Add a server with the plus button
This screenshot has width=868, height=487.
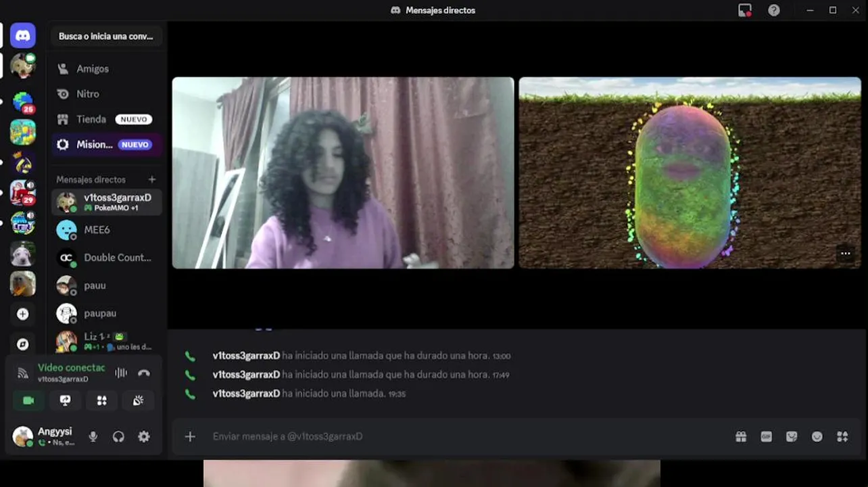point(23,314)
